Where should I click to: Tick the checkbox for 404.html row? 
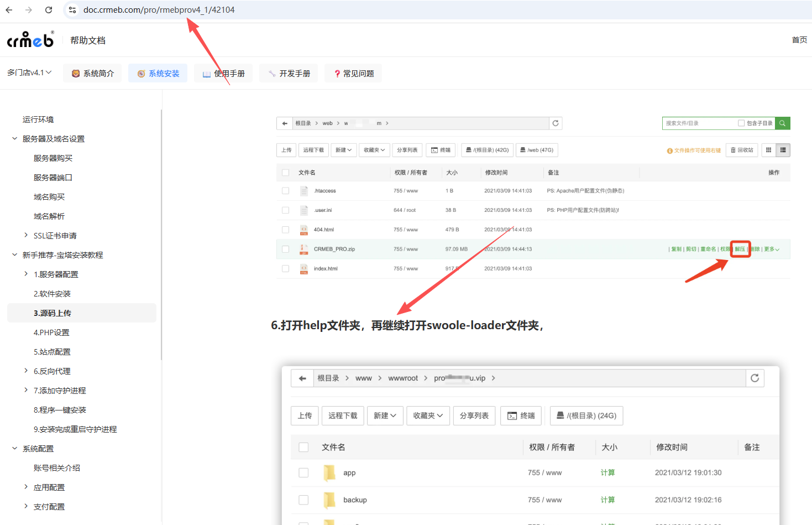point(285,230)
